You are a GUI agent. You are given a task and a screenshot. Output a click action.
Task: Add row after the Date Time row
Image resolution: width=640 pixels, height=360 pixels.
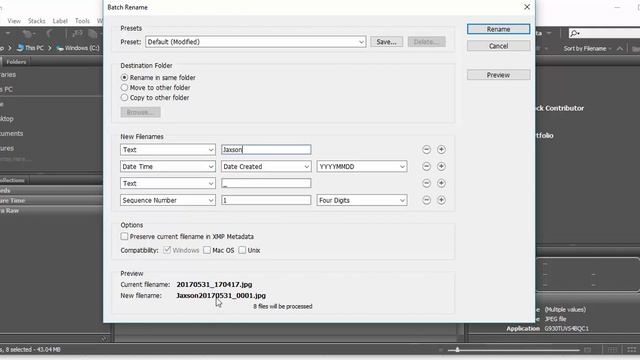click(x=441, y=166)
